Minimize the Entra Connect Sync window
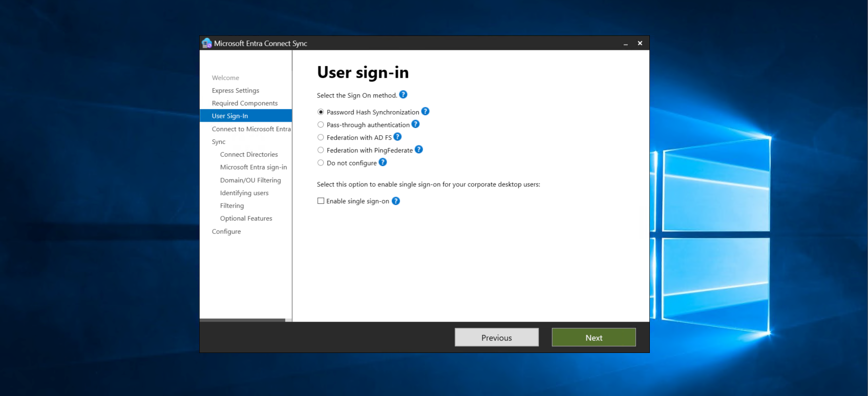This screenshot has height=396, width=868. pos(625,44)
